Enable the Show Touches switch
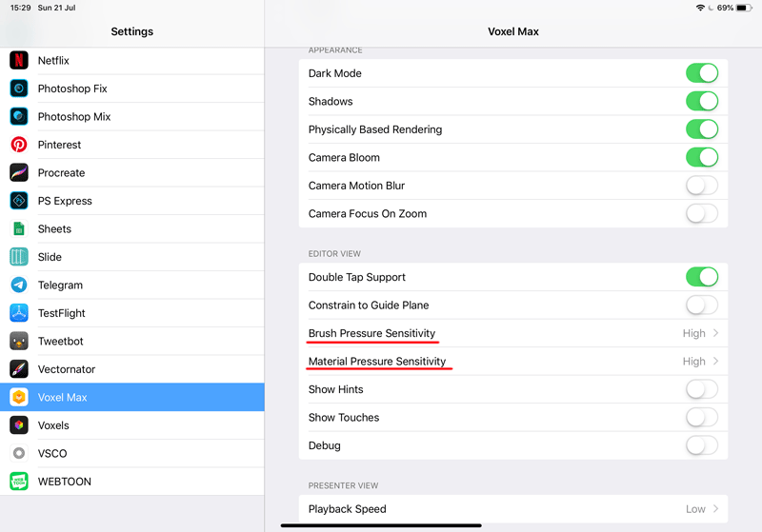762x532 pixels. click(x=702, y=418)
